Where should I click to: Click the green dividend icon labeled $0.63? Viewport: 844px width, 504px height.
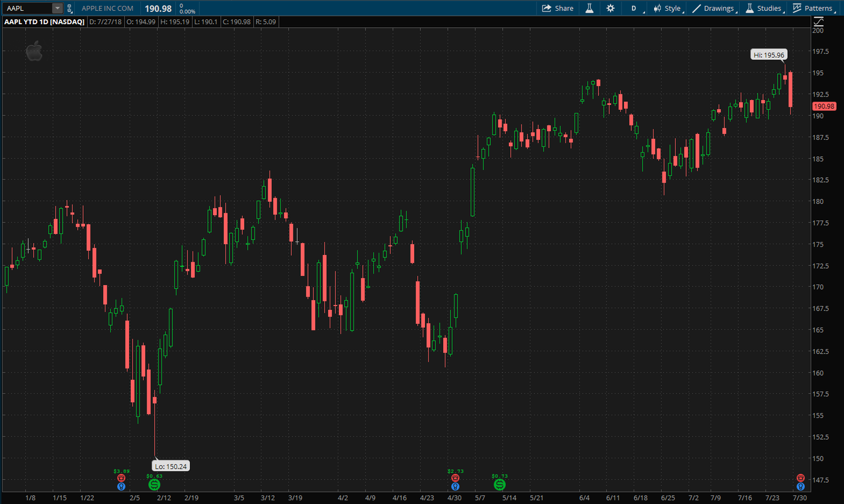click(x=154, y=484)
